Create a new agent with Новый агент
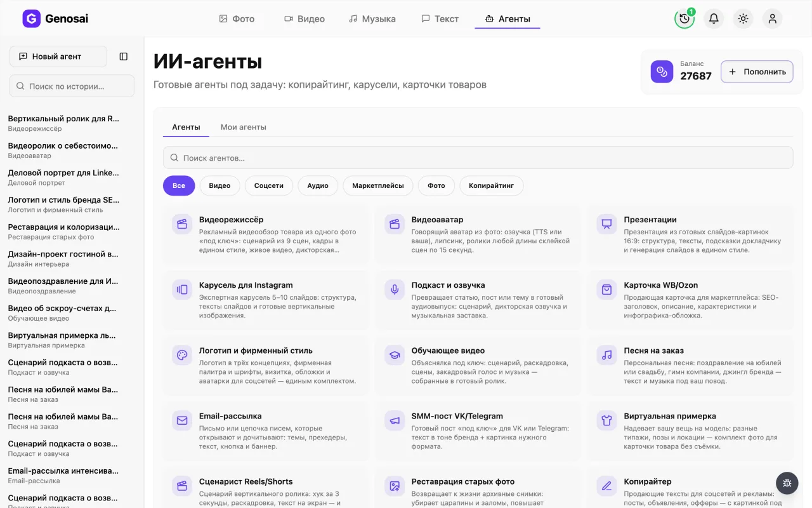Viewport: 812px width, 508px height. click(x=58, y=57)
